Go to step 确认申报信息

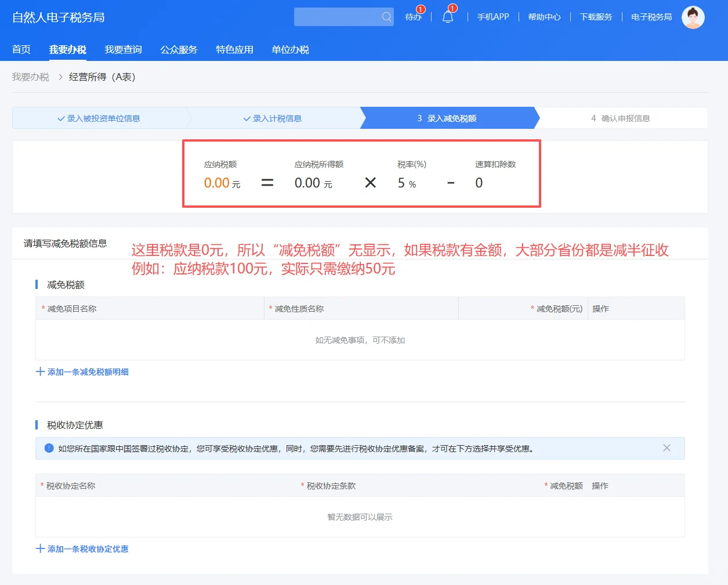pos(622,118)
